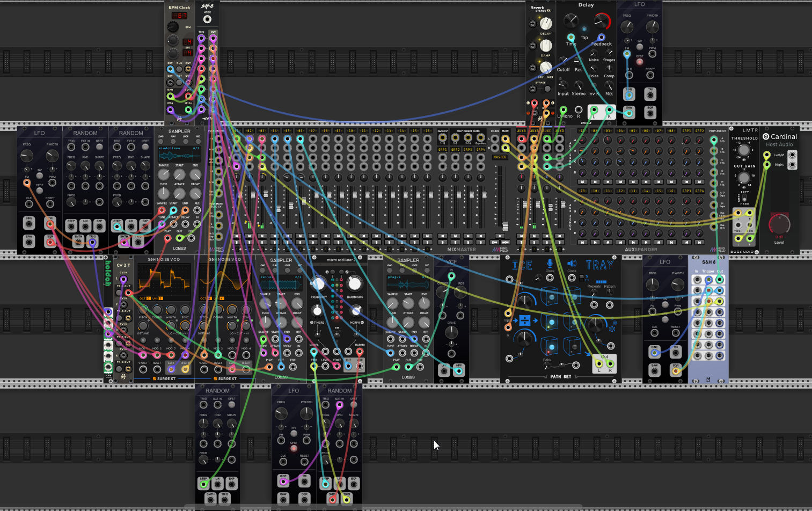Click the speaker Clock icon on ICE TRAY
The width and height of the screenshot is (812, 511).
572,263
